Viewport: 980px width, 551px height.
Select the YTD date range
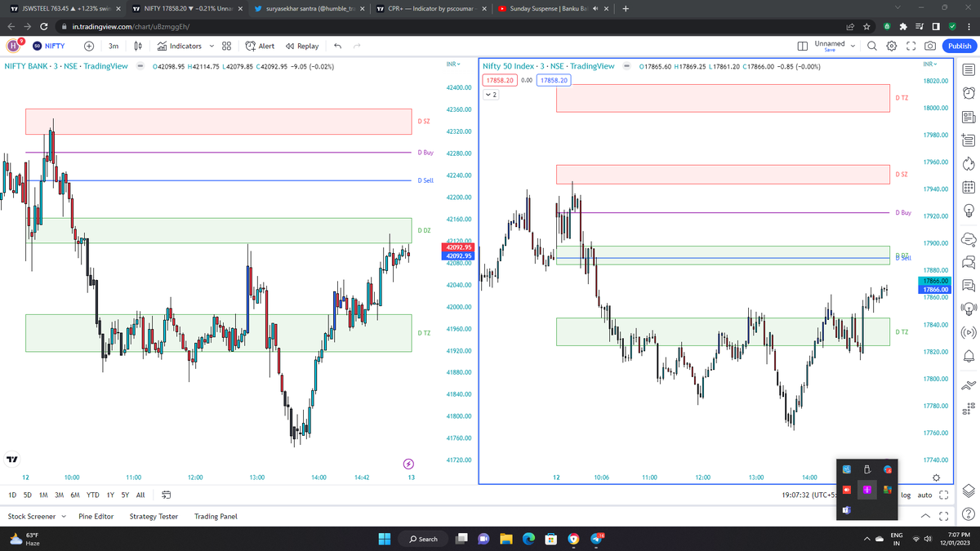point(92,495)
